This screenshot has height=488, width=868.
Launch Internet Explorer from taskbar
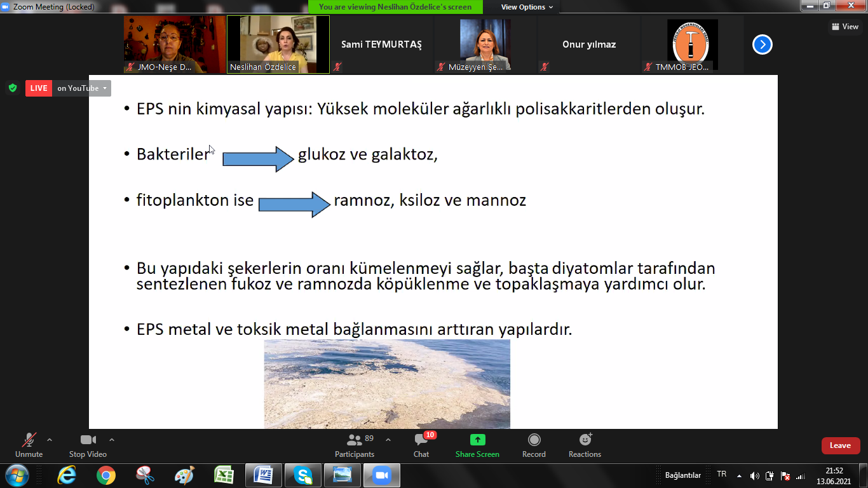tap(67, 475)
